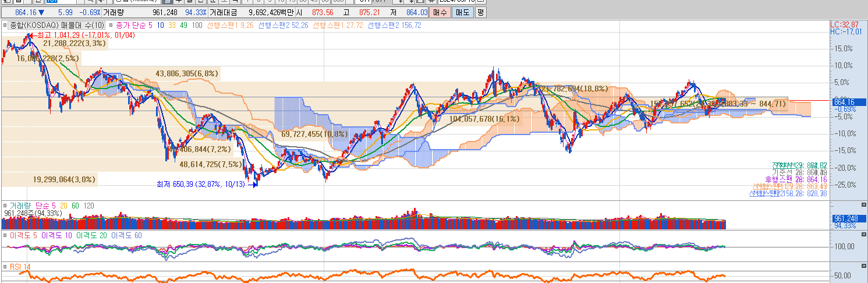Viewport: 868px width, 283px height.
Task: Click the 매수 buy button
Action: point(440,12)
